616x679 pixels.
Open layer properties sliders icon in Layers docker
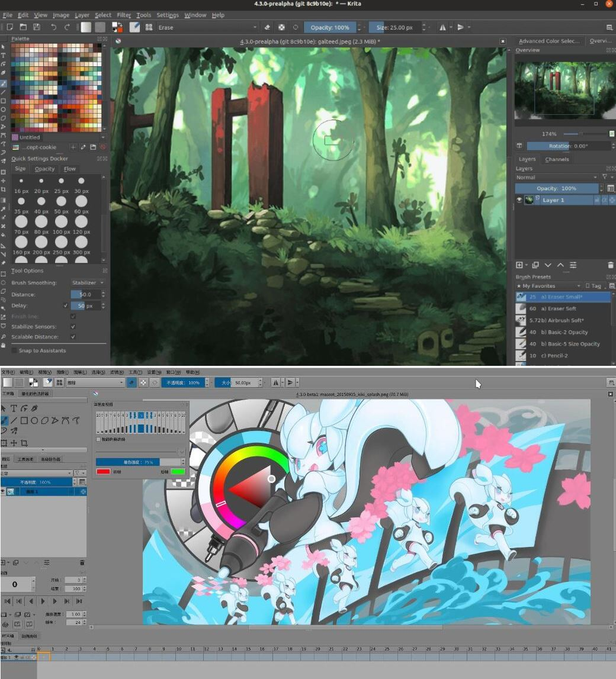pyautogui.click(x=573, y=265)
